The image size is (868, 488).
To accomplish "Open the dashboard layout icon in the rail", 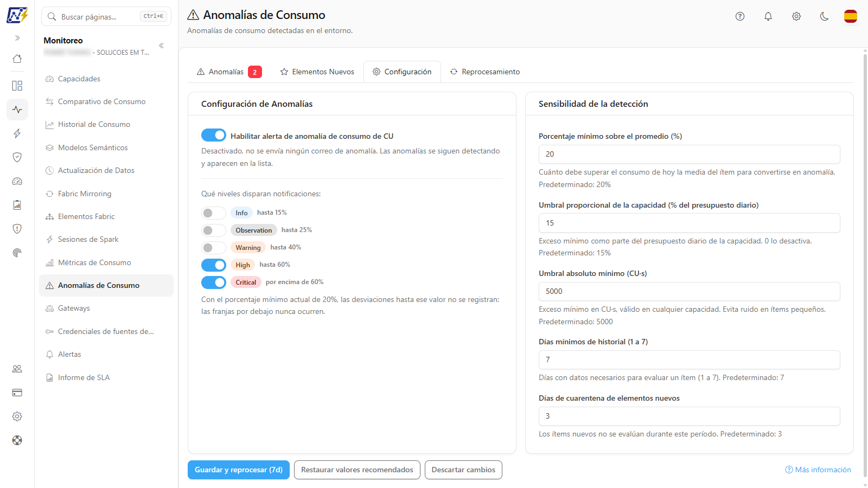I will 17,86.
